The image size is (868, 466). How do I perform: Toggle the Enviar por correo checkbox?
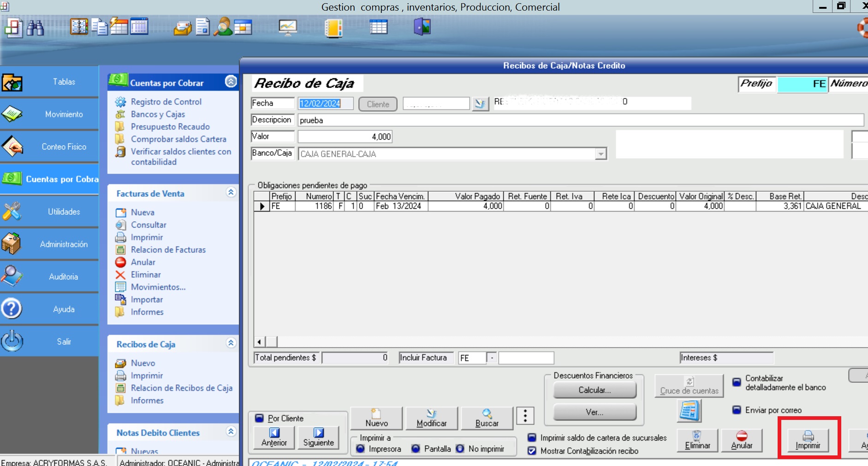(x=737, y=410)
